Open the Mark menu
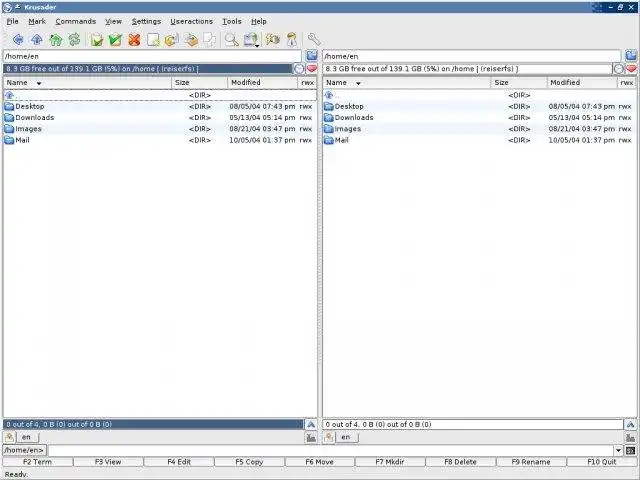The image size is (640, 480). coord(37,22)
